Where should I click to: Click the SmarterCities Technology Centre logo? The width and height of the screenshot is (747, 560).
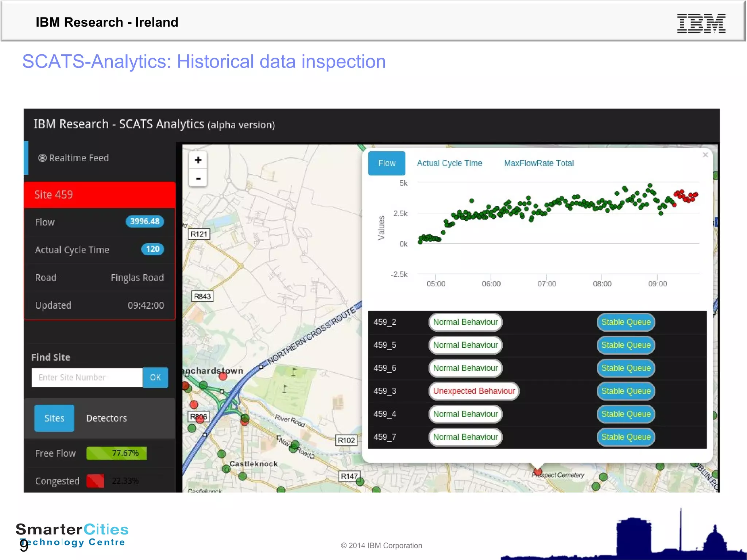tap(72, 534)
